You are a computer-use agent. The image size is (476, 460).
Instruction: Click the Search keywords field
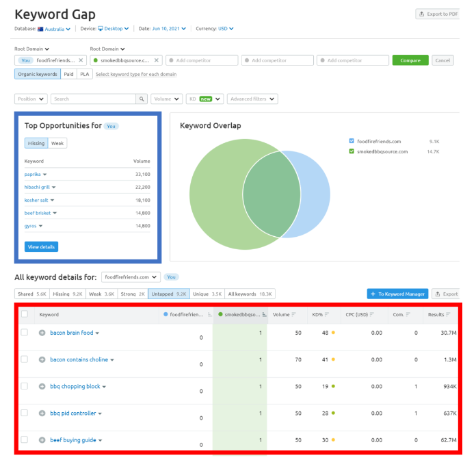click(93, 99)
